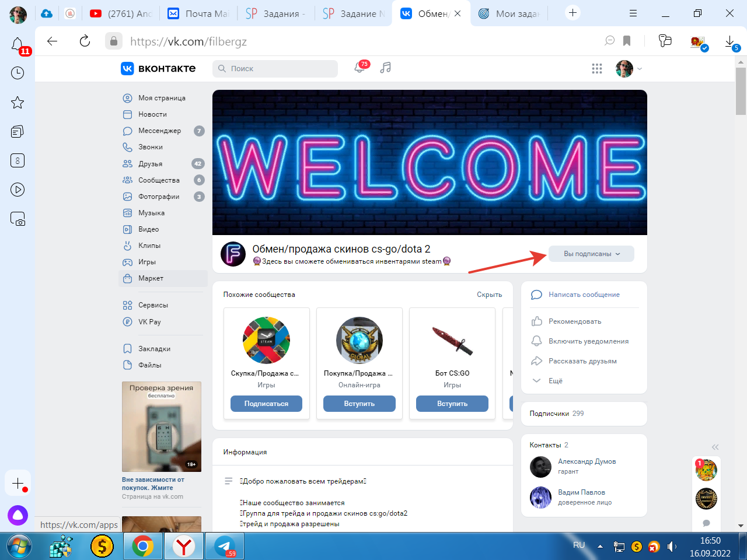Click the Bot CS:GO knife image
Viewport: 747px width, 560px height.
click(x=452, y=341)
